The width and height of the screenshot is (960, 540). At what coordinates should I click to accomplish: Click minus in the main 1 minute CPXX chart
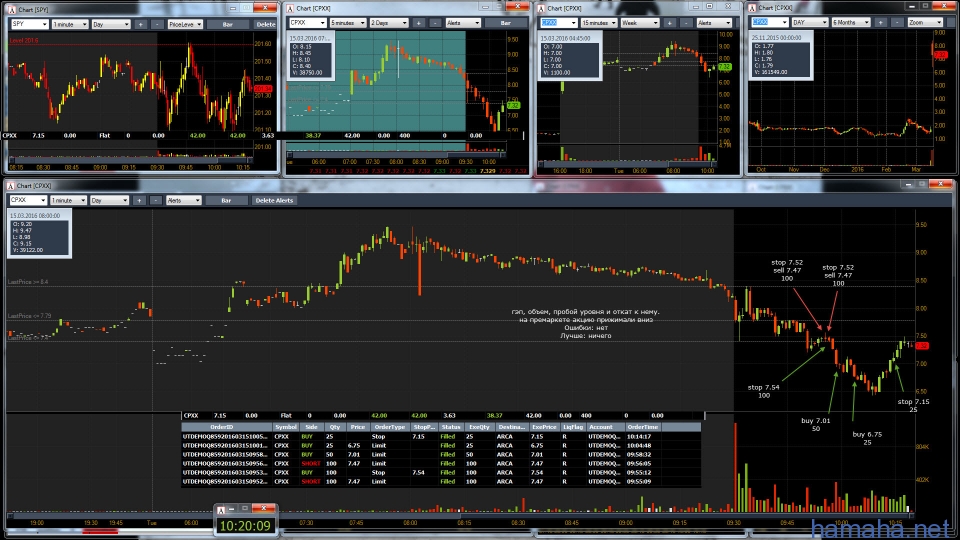(156, 200)
